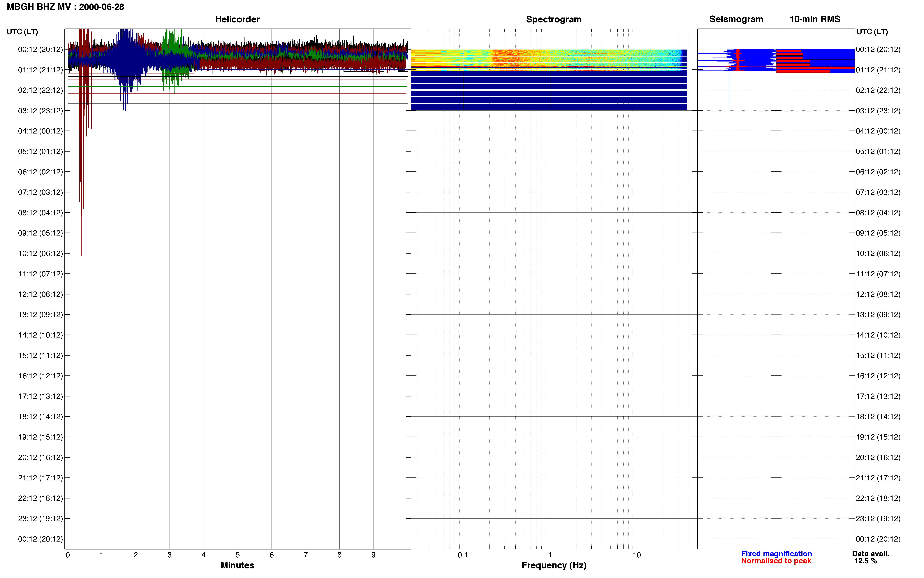Click the 5 tick on the Minutes axis
This screenshot has height=578, width=924.
[238, 555]
